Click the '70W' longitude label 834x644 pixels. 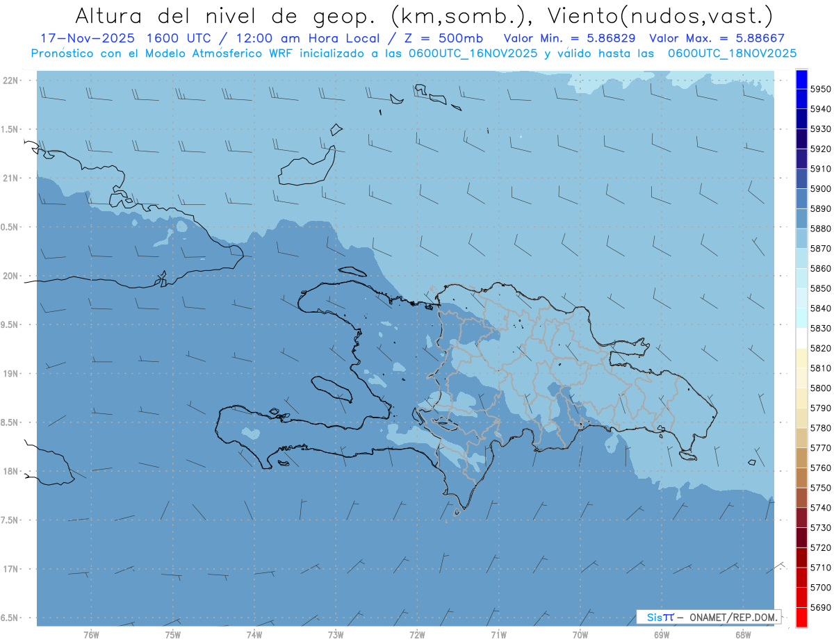tap(580, 634)
